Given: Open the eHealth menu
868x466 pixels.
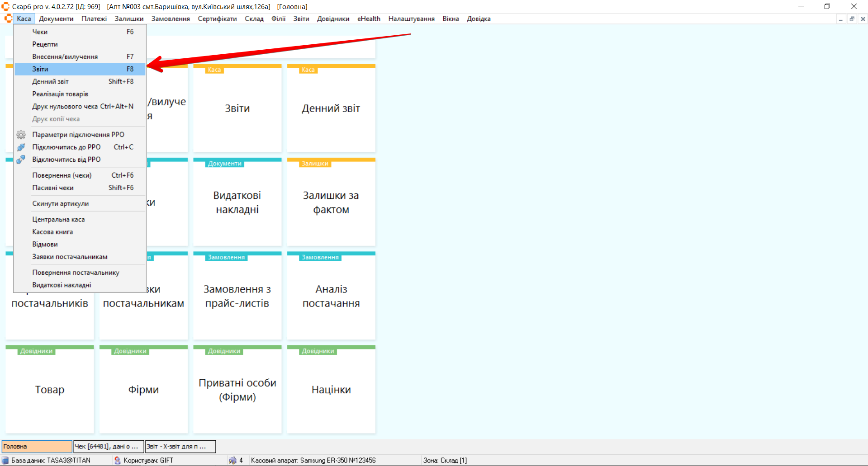Looking at the screenshot, I should point(369,19).
